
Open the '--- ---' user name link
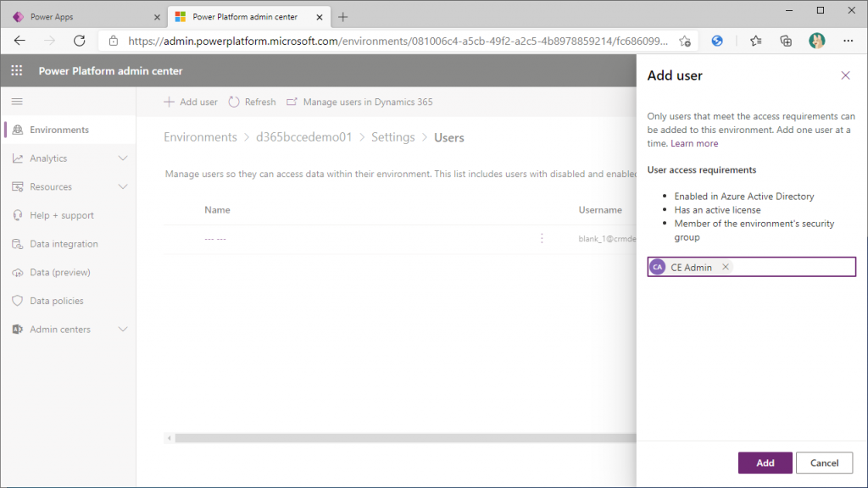coord(215,238)
